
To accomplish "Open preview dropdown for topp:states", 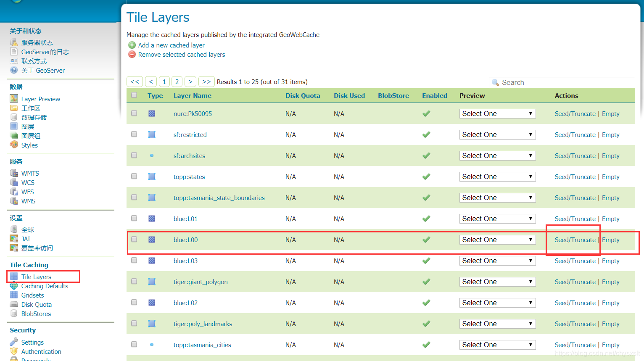I will (497, 177).
